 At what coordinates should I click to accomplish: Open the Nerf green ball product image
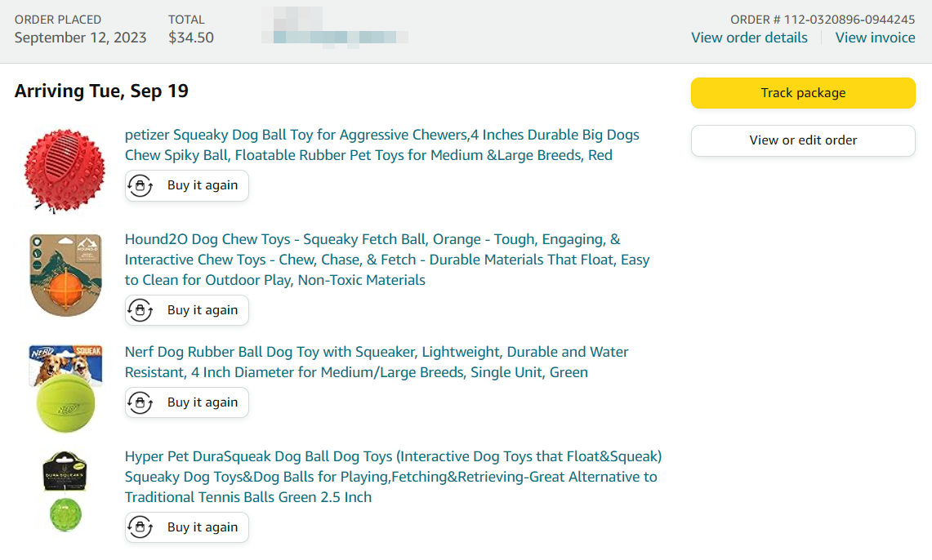[65, 389]
